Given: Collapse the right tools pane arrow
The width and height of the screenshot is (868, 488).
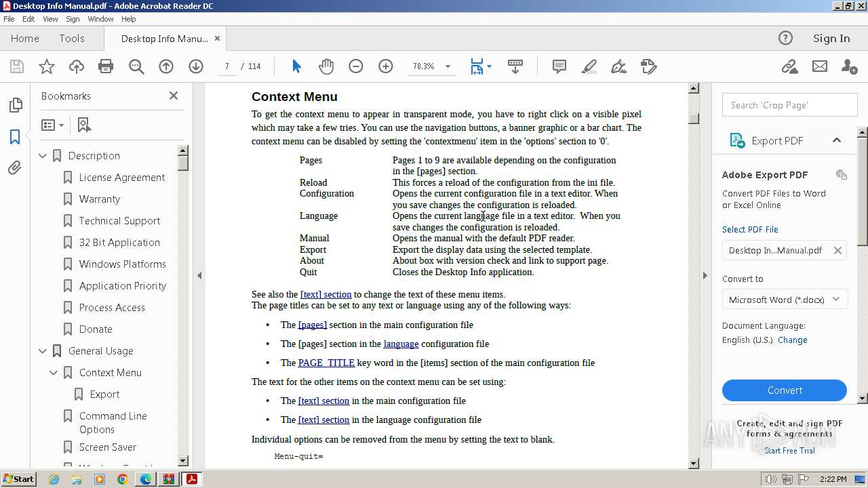Looking at the screenshot, I should coord(705,275).
